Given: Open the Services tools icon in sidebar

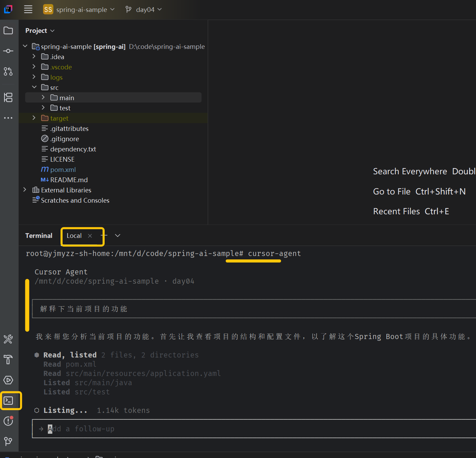Looking at the screenshot, I should [x=8, y=339].
